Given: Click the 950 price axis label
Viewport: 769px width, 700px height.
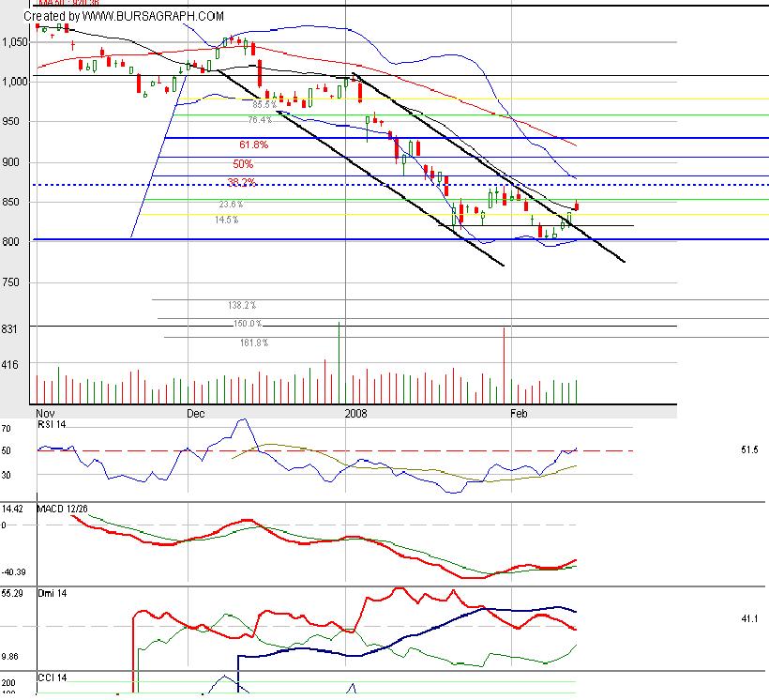Looking at the screenshot, I should 9,121.
